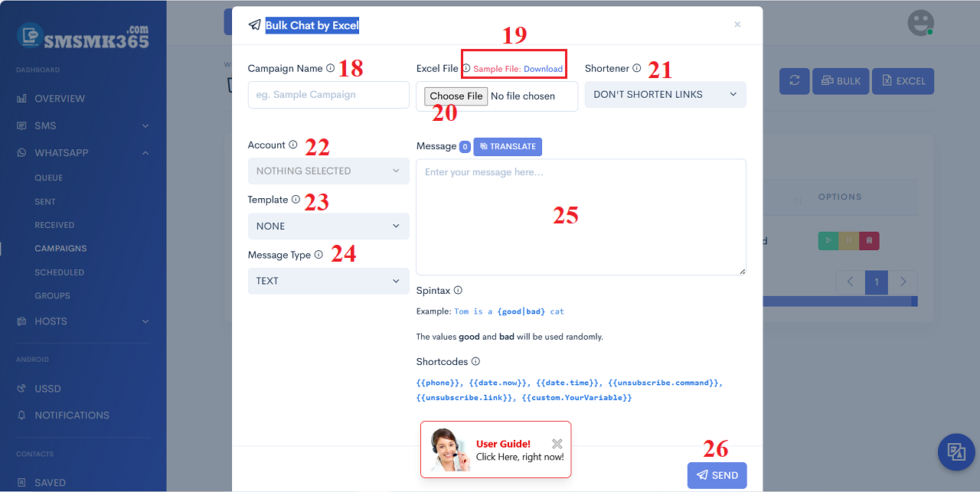Go to previous page in pagination
Image resolution: width=980 pixels, height=492 pixels.
click(850, 282)
